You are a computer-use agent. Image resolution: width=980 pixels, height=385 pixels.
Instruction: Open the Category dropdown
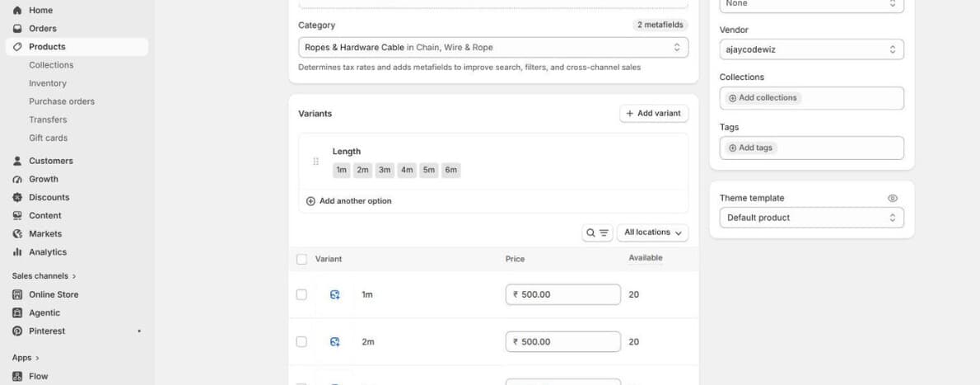(x=493, y=47)
